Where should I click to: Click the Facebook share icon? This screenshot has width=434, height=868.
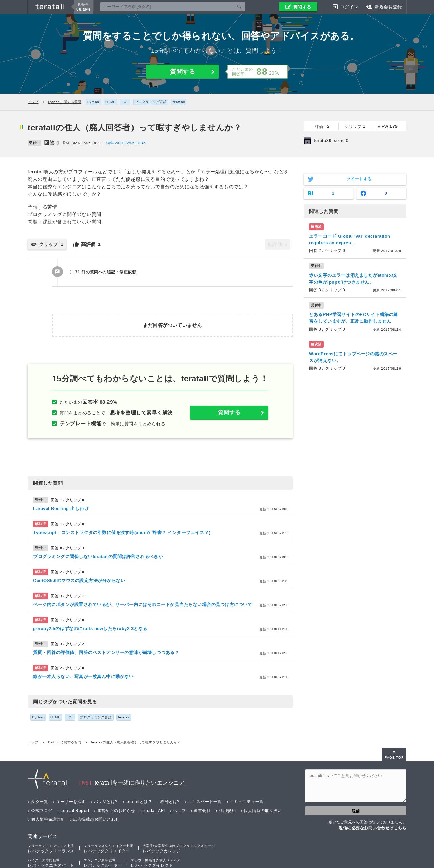363,193
